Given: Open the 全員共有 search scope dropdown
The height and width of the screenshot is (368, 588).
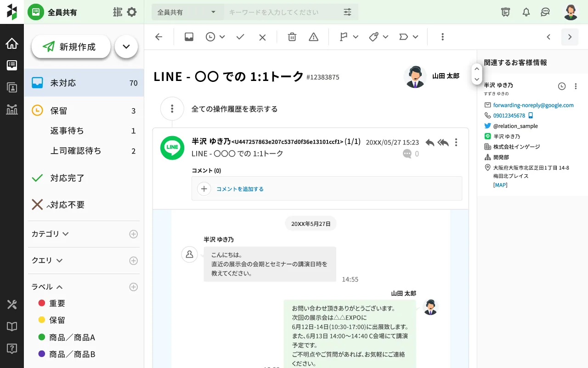Looking at the screenshot, I should (187, 12).
